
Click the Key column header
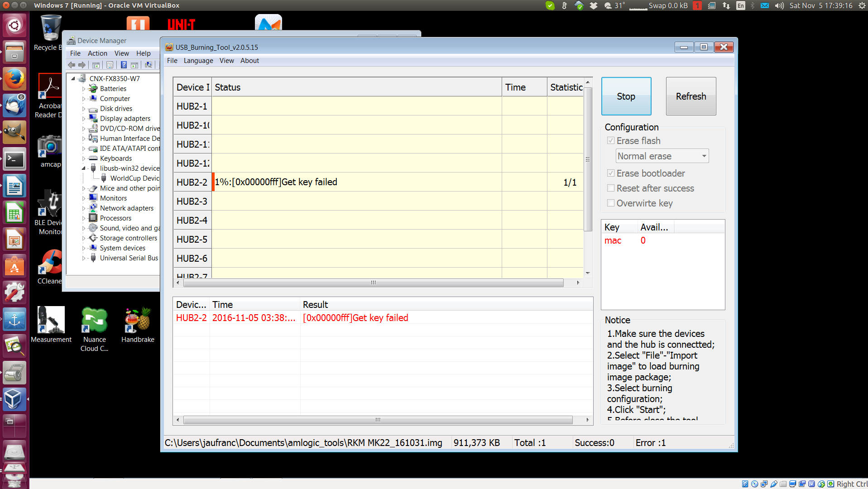[619, 227]
